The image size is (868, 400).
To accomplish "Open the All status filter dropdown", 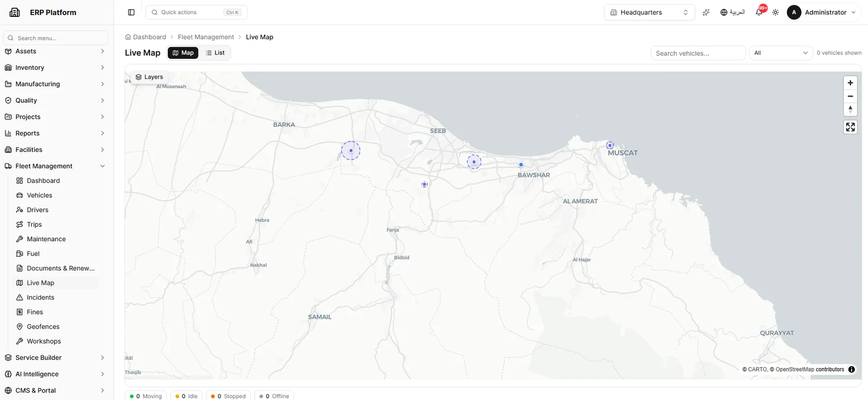I will tap(781, 53).
